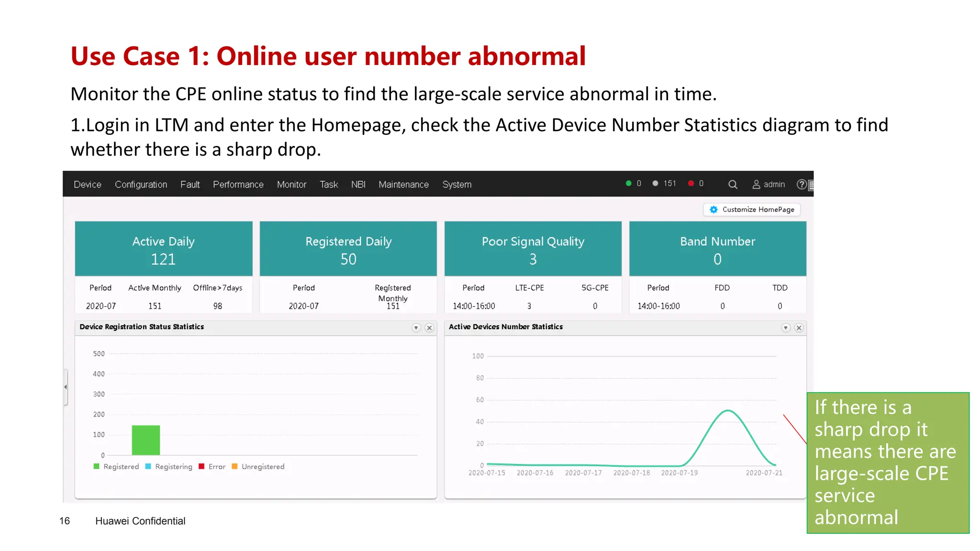Open the Fault menu
980x551 pixels.
click(x=190, y=185)
